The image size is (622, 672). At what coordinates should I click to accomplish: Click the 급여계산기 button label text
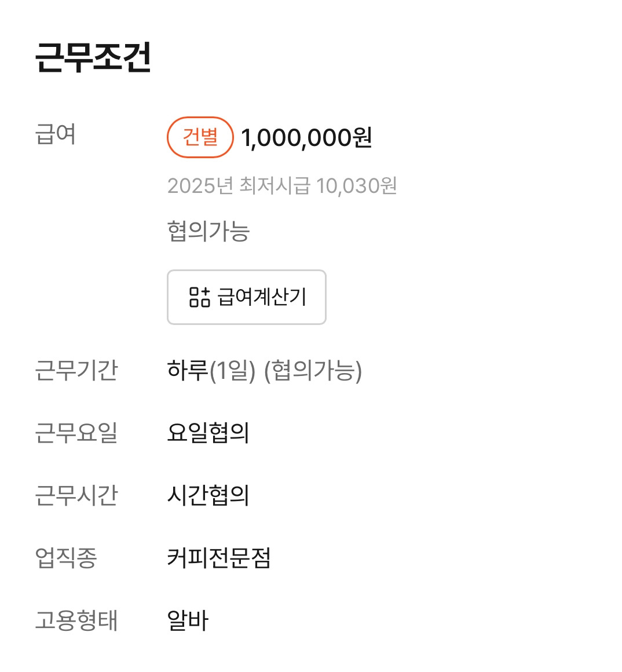(x=262, y=297)
